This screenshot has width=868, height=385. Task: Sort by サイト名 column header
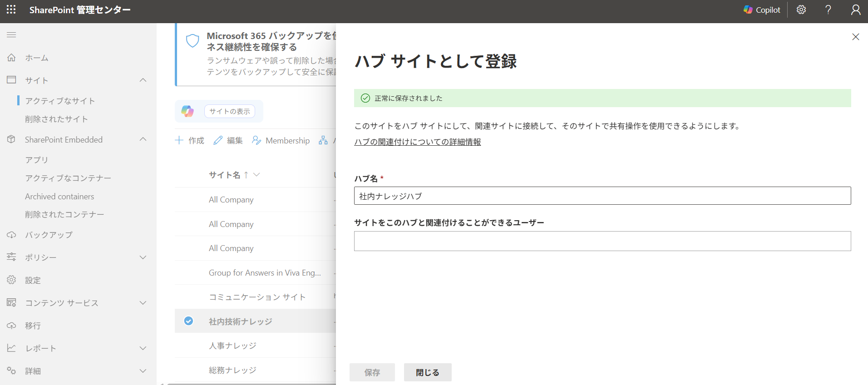(225, 175)
